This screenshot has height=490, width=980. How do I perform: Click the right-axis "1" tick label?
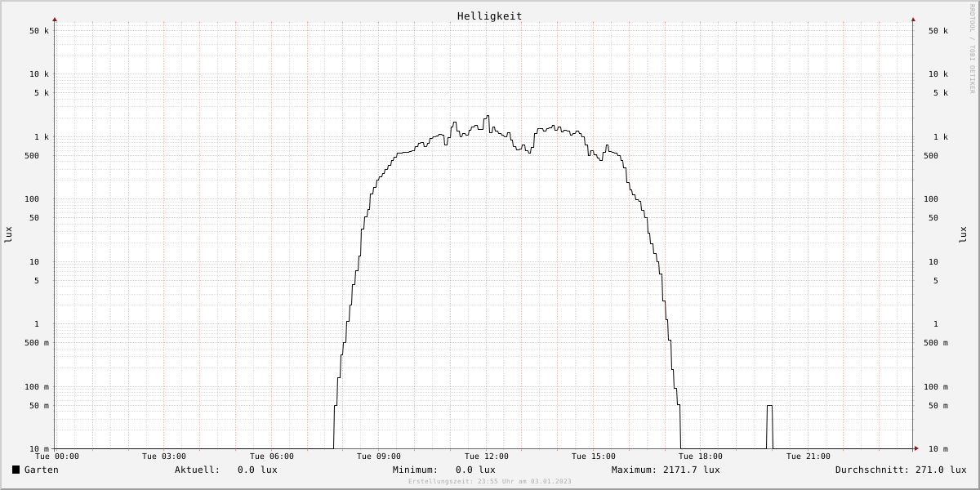point(936,324)
